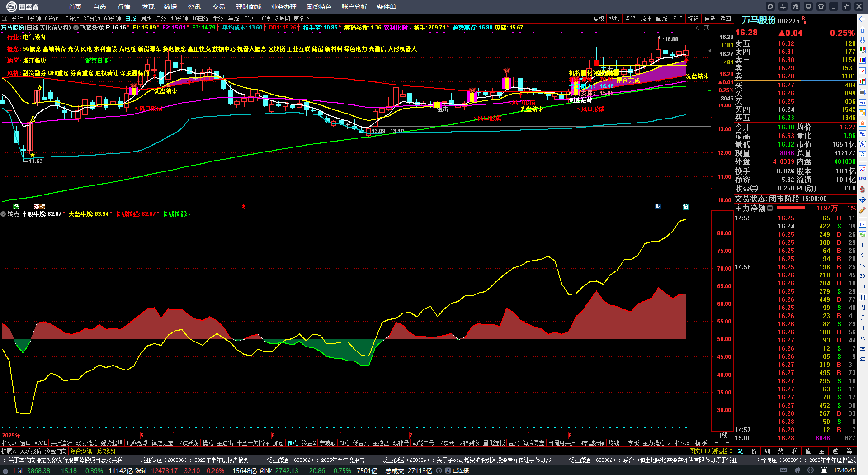Select the 筹 chip distribution tab at bottom right
The width and height of the screenshot is (868, 475).
pyautogui.click(x=849, y=451)
